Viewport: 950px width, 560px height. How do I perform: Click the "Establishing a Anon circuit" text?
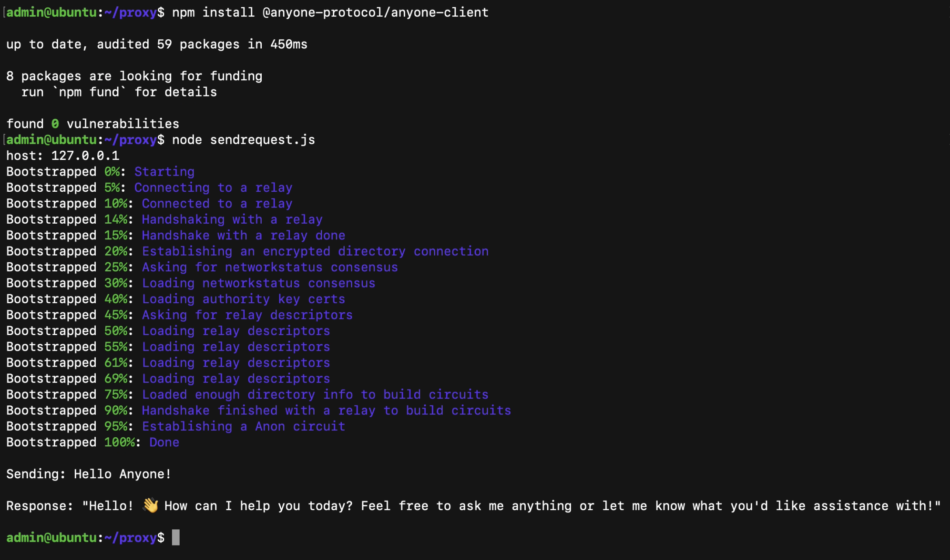click(x=243, y=426)
